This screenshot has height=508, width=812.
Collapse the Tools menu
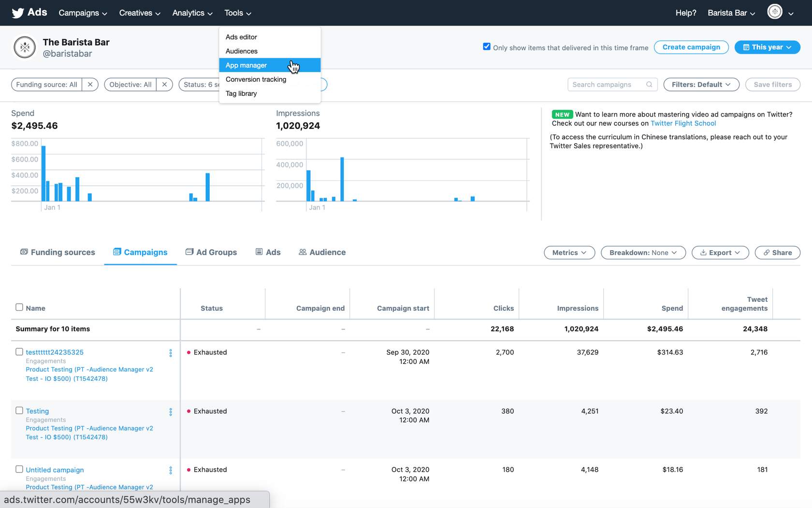click(x=238, y=13)
